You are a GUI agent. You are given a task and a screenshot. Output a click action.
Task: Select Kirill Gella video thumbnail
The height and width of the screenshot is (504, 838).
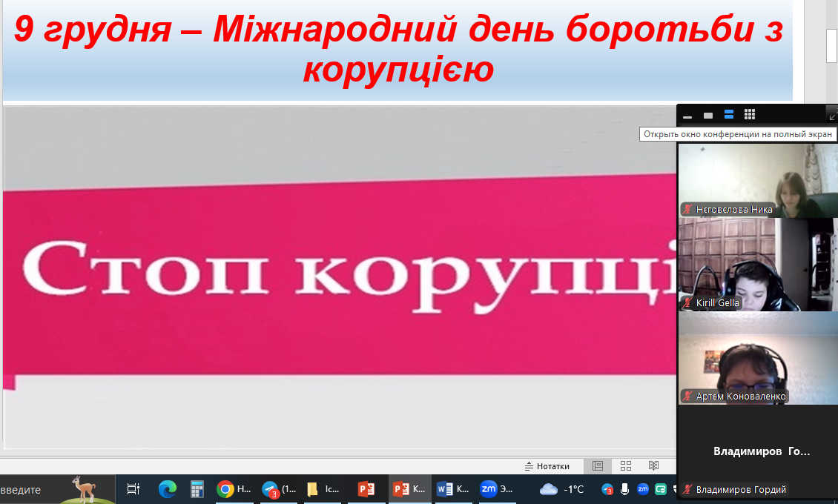point(758,265)
